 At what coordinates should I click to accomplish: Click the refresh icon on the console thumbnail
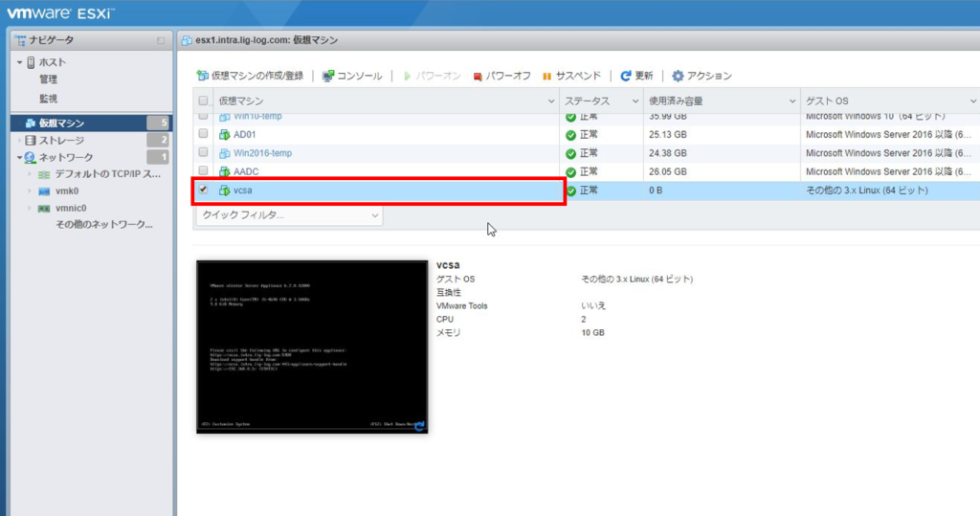click(x=419, y=426)
